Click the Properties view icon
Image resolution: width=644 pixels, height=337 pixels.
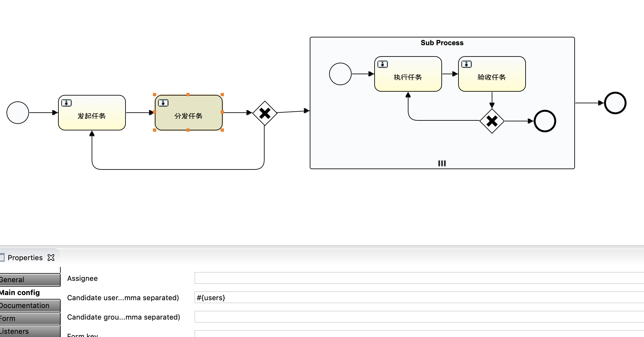click(2, 258)
